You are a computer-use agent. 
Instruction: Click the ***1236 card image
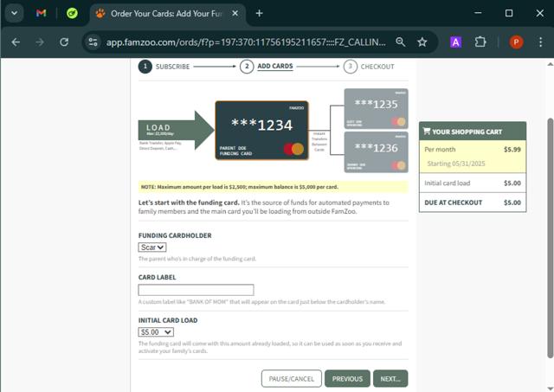pos(377,152)
